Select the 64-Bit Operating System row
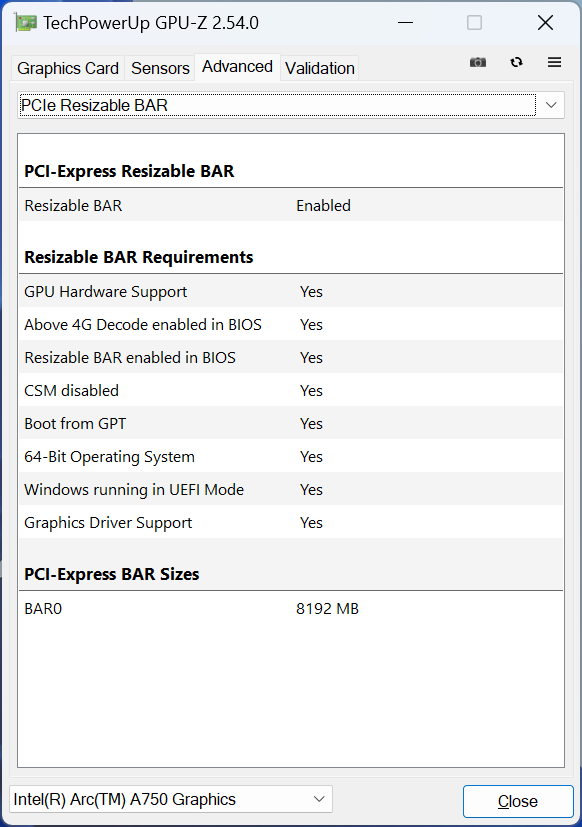The image size is (582, 827). 291,457
